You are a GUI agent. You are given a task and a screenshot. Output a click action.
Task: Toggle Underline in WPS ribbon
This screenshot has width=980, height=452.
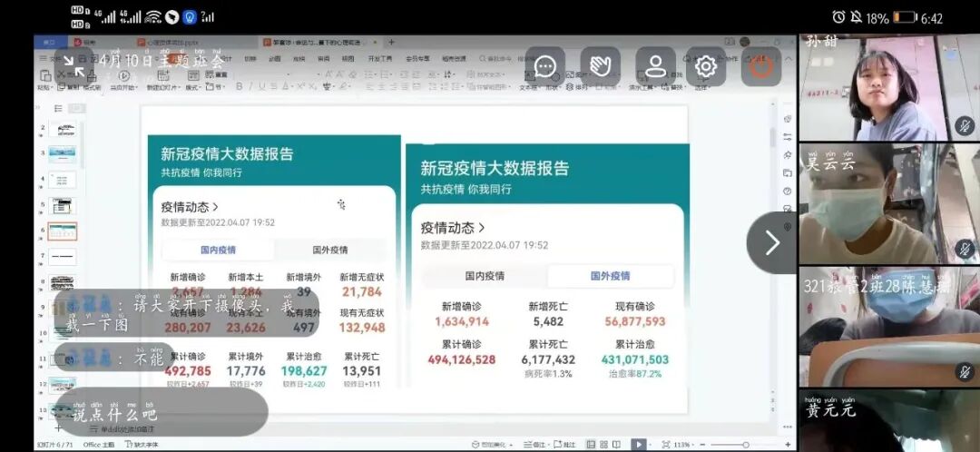coord(262,87)
